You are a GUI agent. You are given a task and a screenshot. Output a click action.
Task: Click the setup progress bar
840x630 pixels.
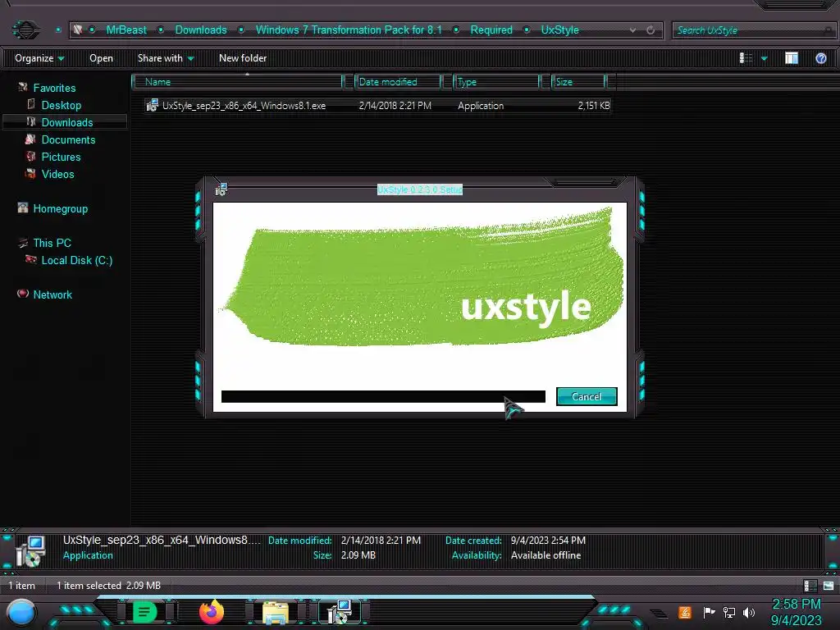[x=383, y=396]
